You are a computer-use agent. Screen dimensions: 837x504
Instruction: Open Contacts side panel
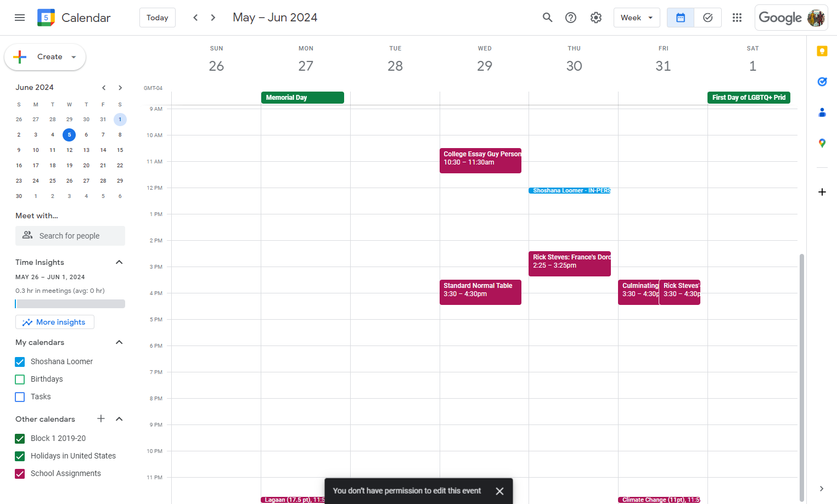pos(822,112)
